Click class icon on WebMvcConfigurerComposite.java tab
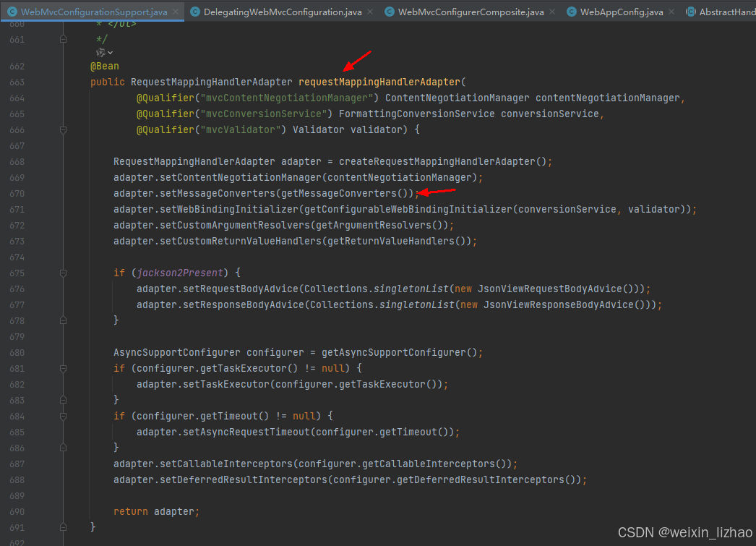 (x=389, y=12)
